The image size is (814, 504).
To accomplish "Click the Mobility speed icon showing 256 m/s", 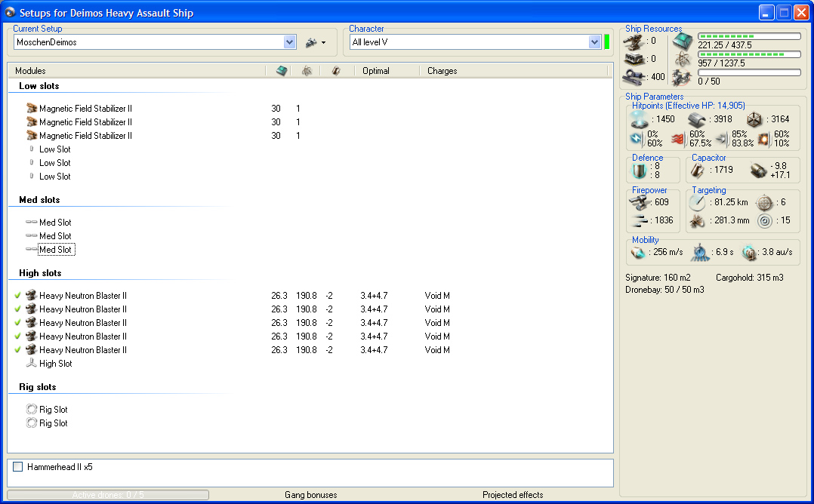I will [638, 253].
